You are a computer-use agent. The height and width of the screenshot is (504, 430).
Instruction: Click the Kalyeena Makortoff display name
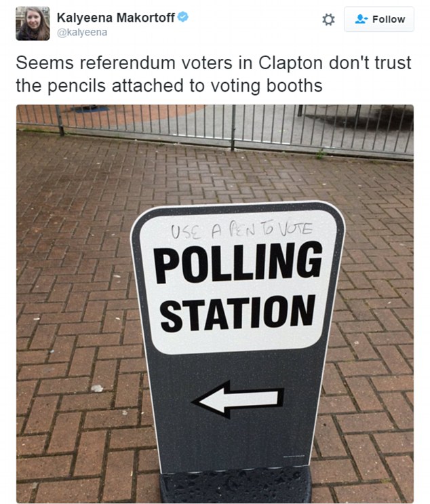coord(115,17)
